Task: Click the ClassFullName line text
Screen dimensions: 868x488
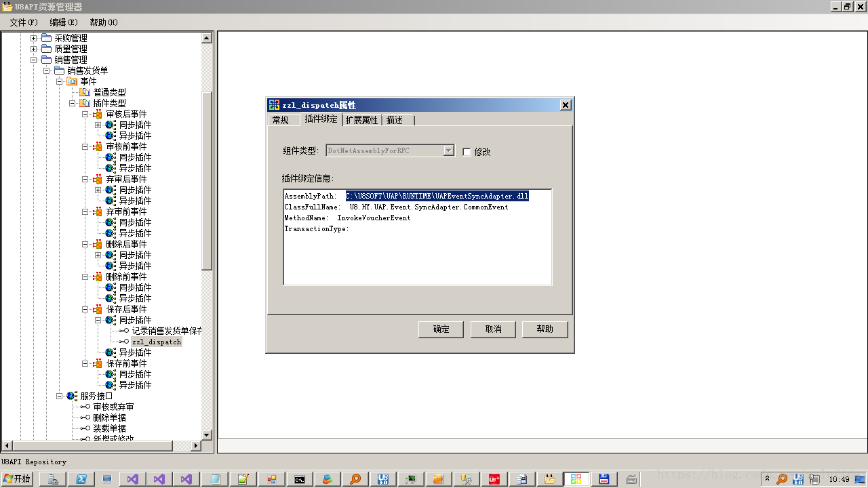Action: click(396, 207)
